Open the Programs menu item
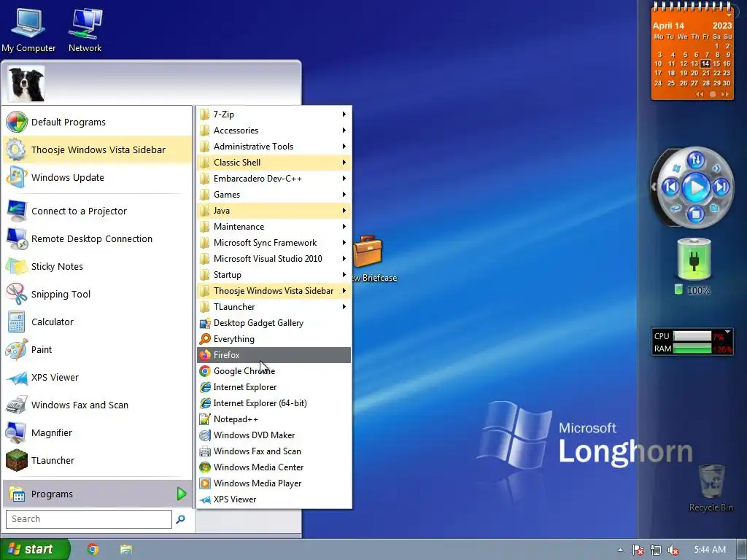747x560 pixels. (x=97, y=494)
